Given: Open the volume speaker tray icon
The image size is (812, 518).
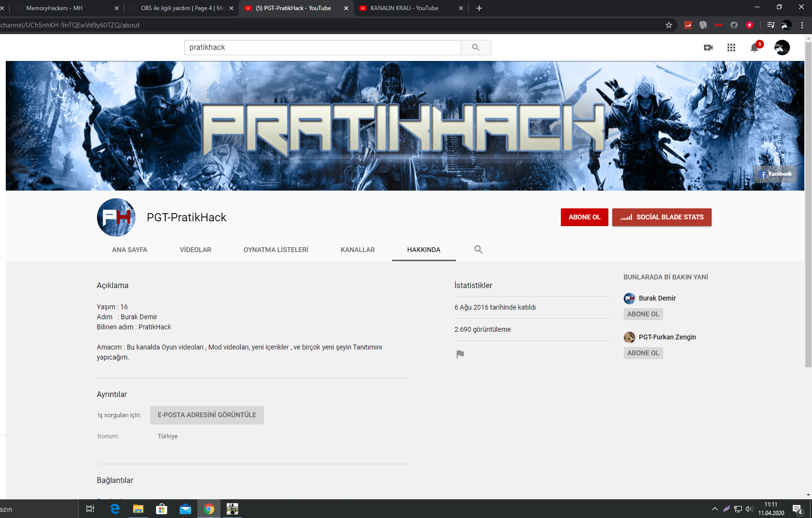Looking at the screenshot, I should coord(749,509).
